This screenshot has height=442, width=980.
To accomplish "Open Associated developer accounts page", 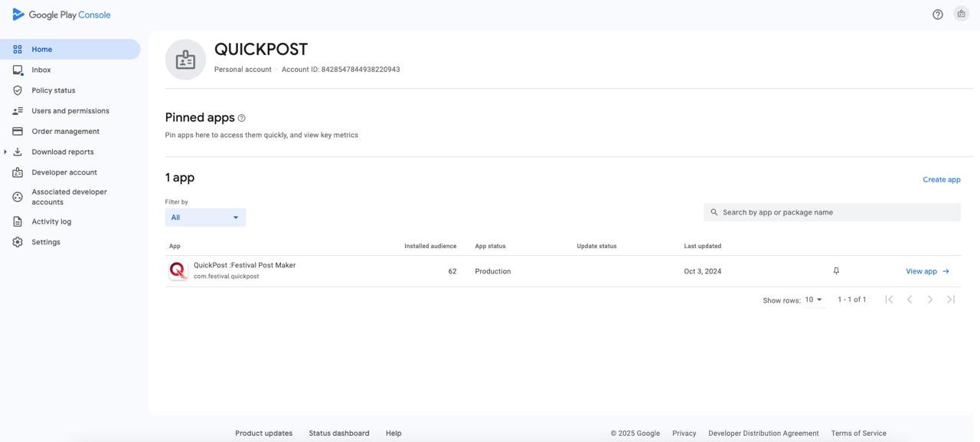I will point(69,197).
